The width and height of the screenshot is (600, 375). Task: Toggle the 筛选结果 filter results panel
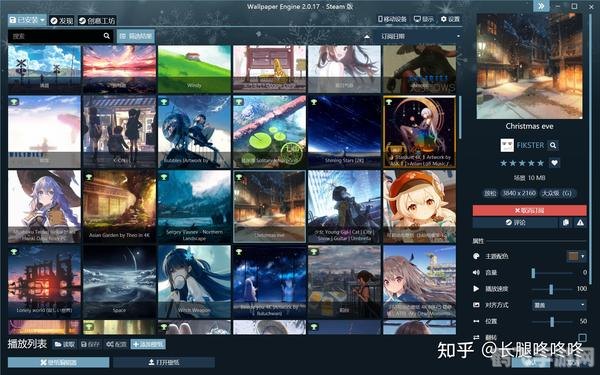[x=136, y=36]
